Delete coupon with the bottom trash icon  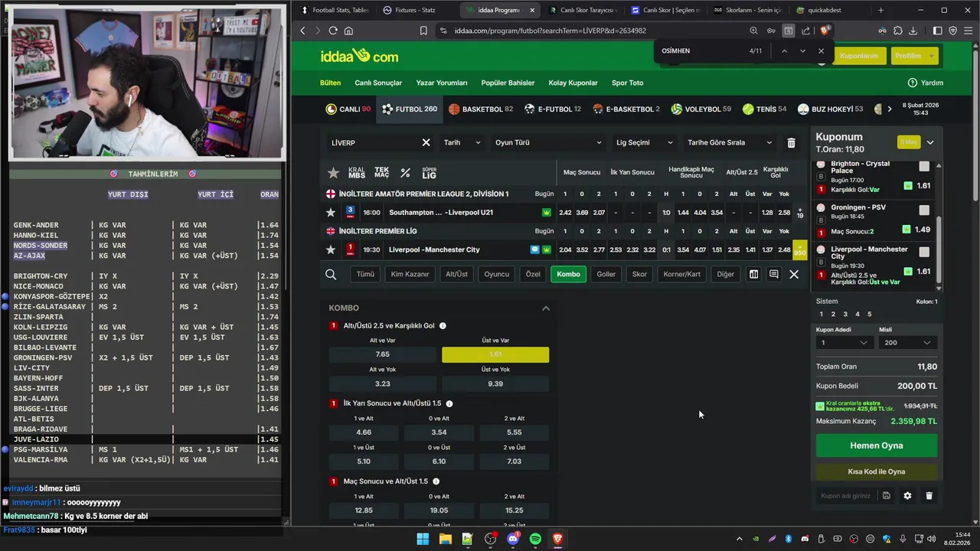(929, 496)
